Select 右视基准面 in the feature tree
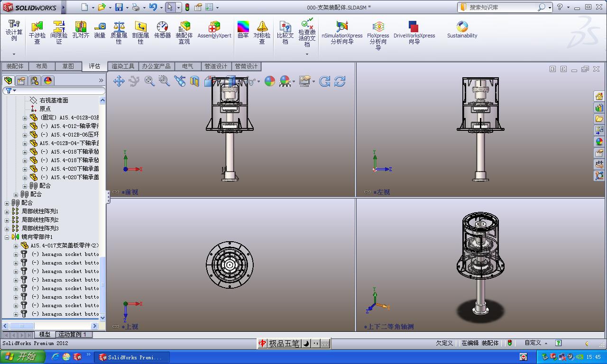The image size is (607, 364). pyautogui.click(x=54, y=100)
